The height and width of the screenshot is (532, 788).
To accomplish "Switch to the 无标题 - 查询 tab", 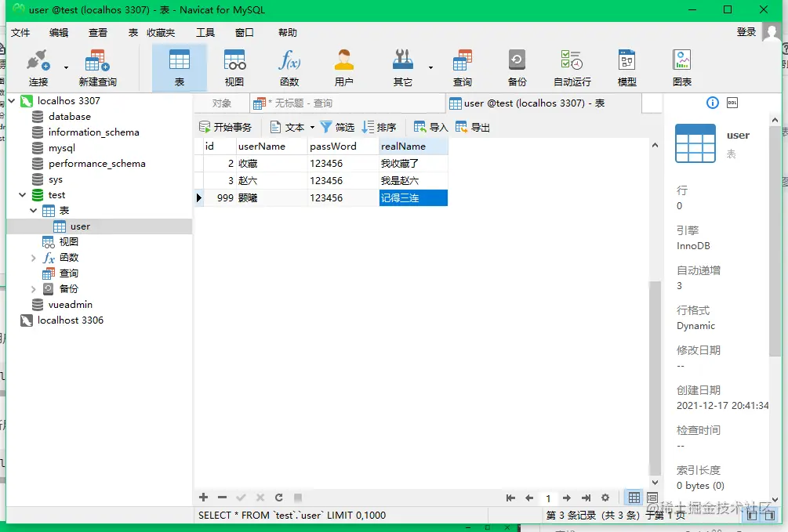I will pos(347,103).
